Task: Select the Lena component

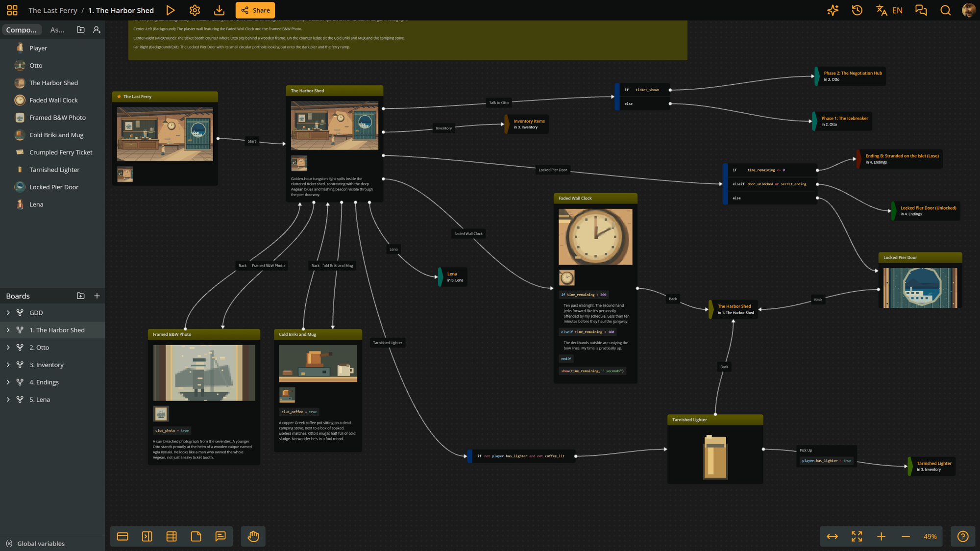Action: pyautogui.click(x=52, y=204)
